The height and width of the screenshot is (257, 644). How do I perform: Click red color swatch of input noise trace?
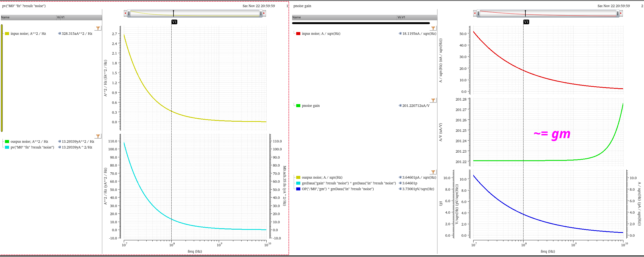click(x=298, y=34)
